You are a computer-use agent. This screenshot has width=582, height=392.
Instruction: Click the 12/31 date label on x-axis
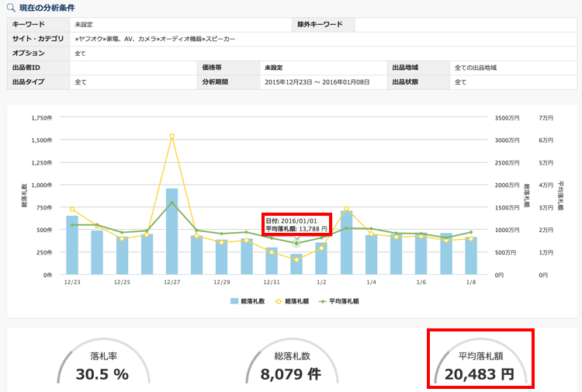(x=272, y=282)
